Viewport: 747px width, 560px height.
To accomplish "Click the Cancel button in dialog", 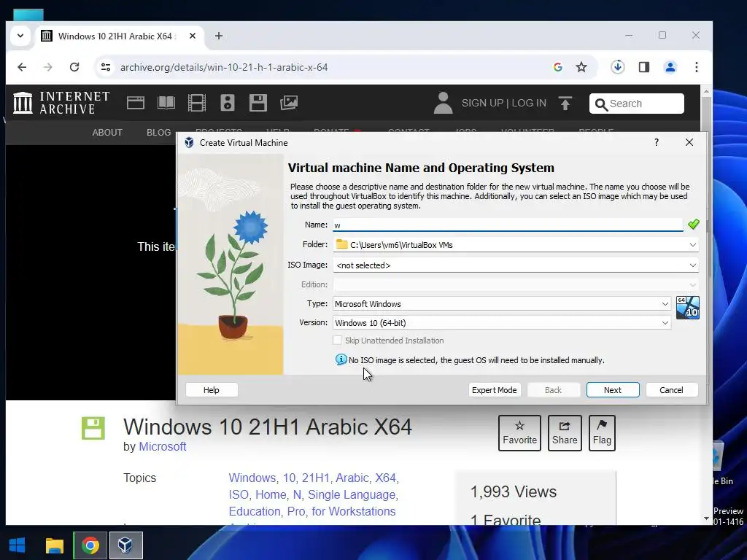I will click(x=671, y=390).
